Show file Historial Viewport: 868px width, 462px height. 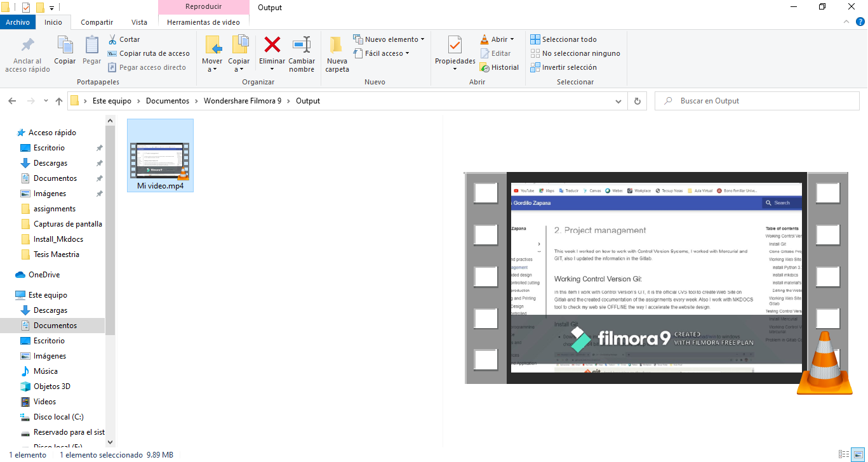499,67
